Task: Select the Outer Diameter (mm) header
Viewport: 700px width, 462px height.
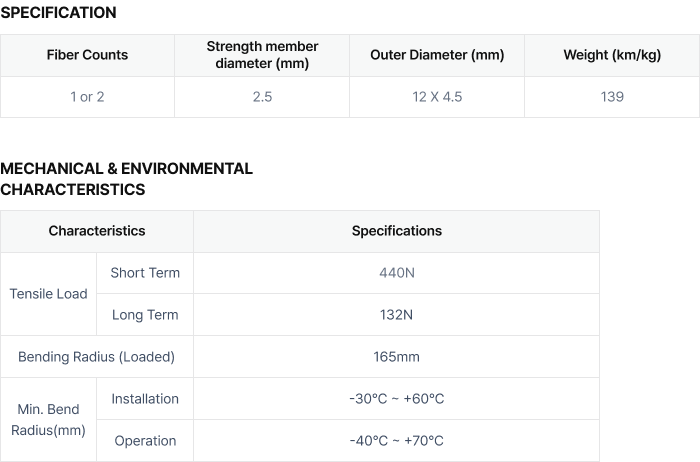Action: [x=437, y=55]
